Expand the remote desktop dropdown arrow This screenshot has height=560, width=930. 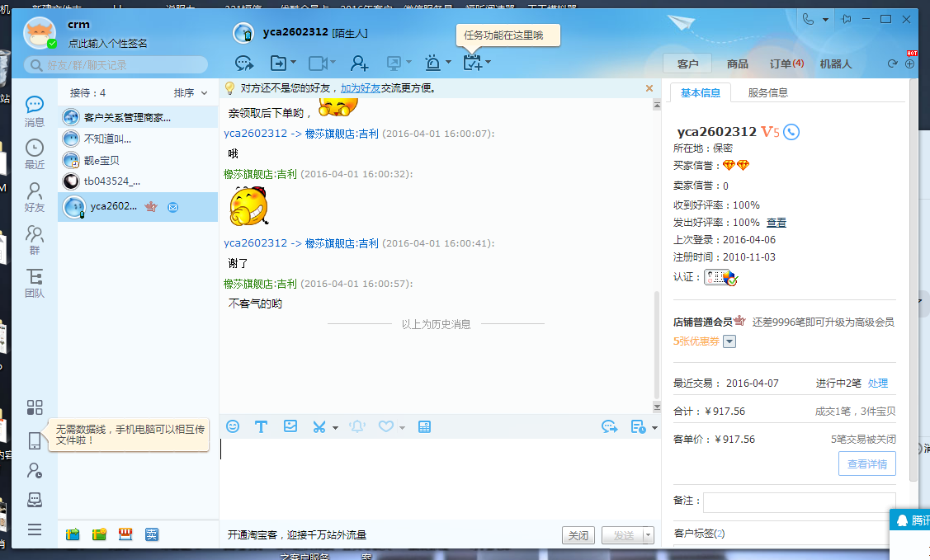(x=408, y=62)
